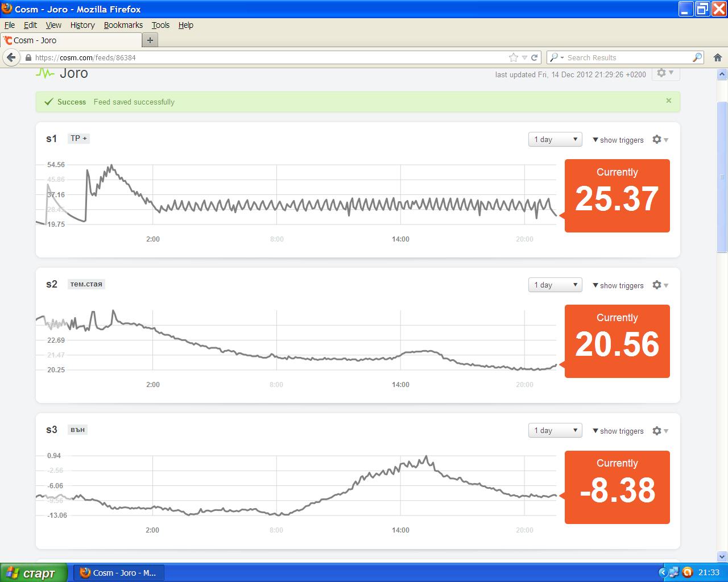Image resolution: width=728 pixels, height=582 pixels.
Task: Expand show triggers for s3
Action: point(618,431)
